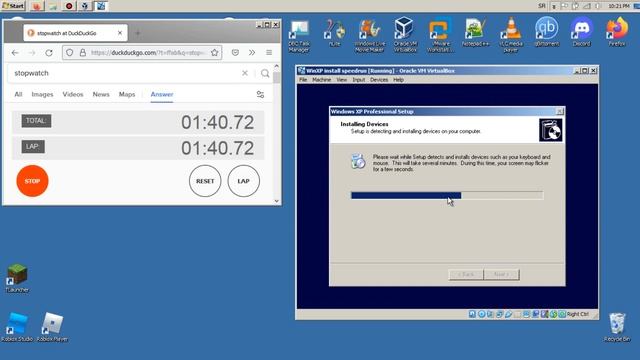Show more tools via the double chevron
The image size is (640, 360).
click(252, 53)
